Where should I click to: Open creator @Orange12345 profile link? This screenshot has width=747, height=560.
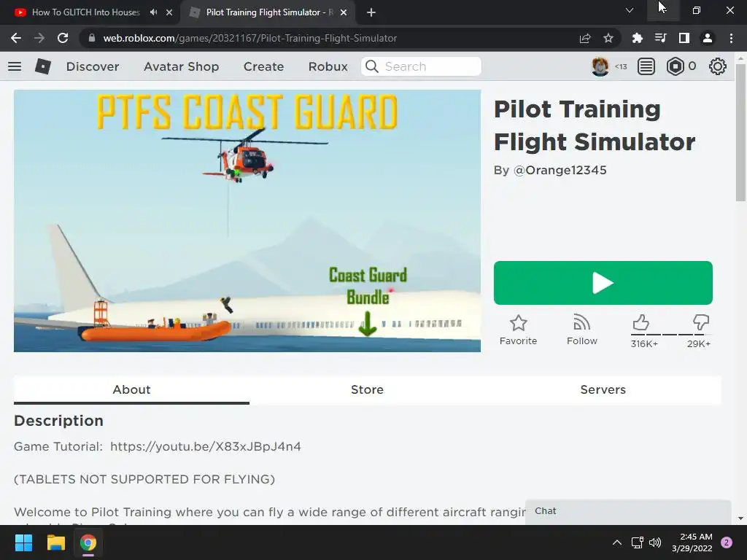[560, 171]
